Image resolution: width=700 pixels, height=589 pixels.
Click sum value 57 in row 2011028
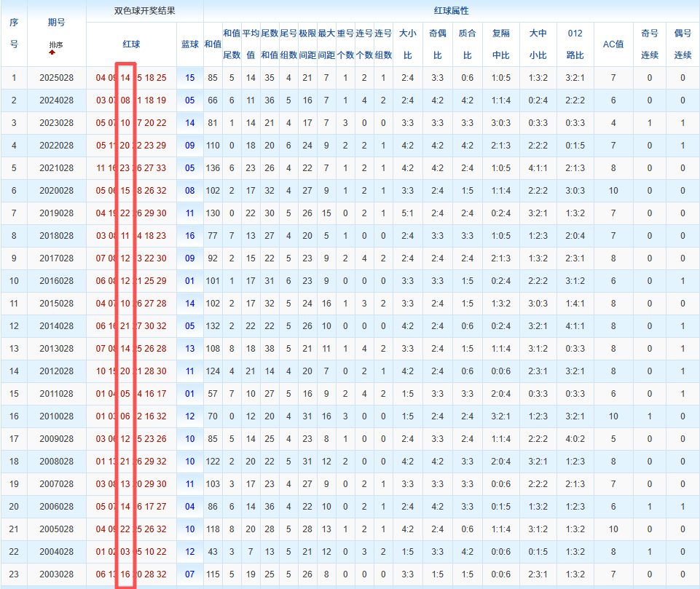[x=213, y=394]
